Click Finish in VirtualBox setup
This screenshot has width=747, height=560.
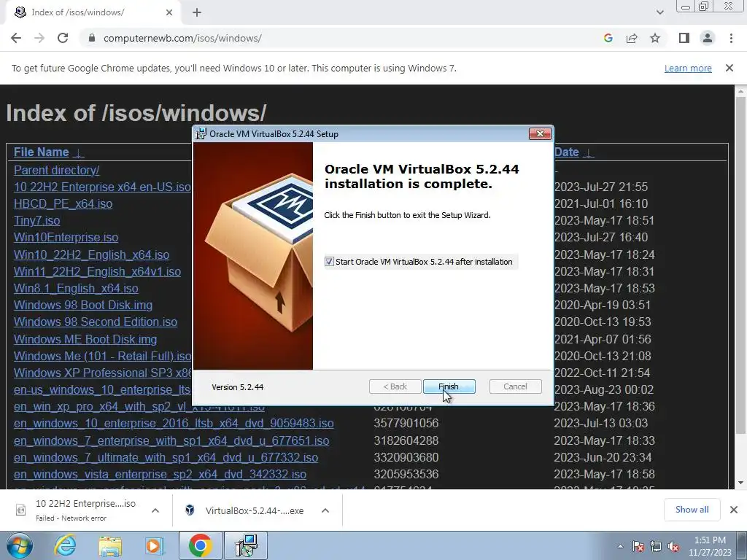[x=449, y=386]
